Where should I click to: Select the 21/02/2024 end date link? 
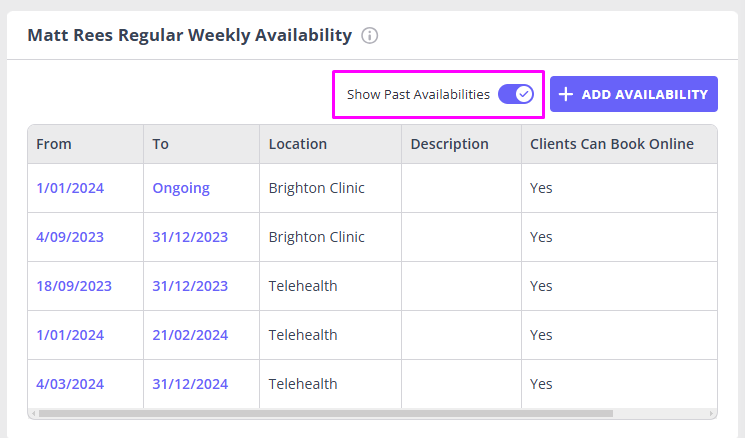click(190, 335)
